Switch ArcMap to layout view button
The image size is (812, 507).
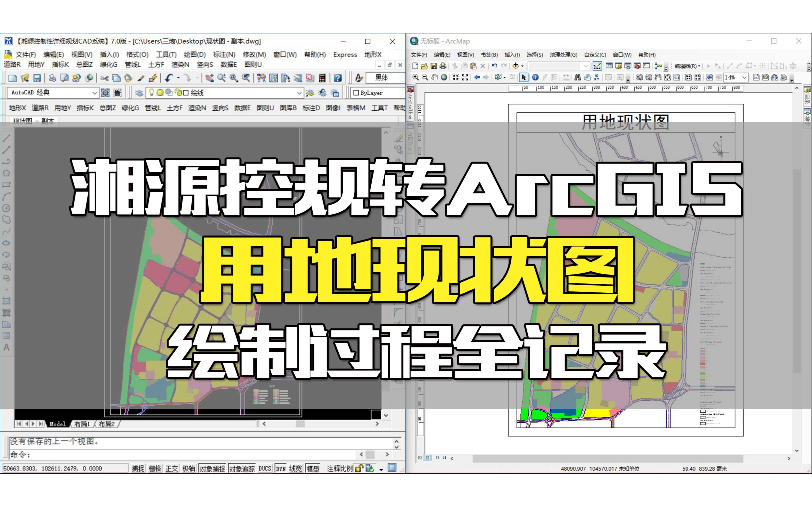(x=427, y=458)
